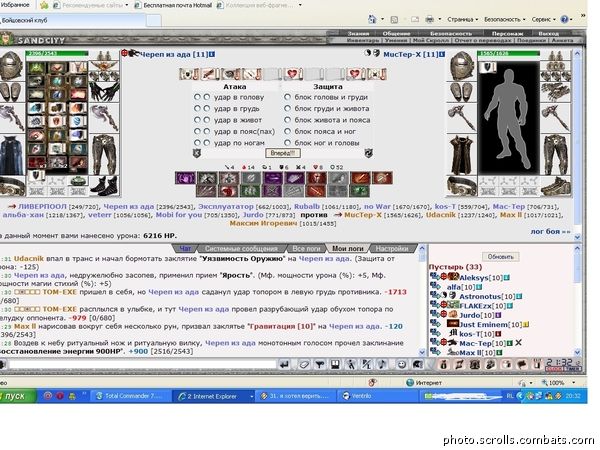Click the Favorites star icon
The image size is (600, 450).
coord(44,5)
